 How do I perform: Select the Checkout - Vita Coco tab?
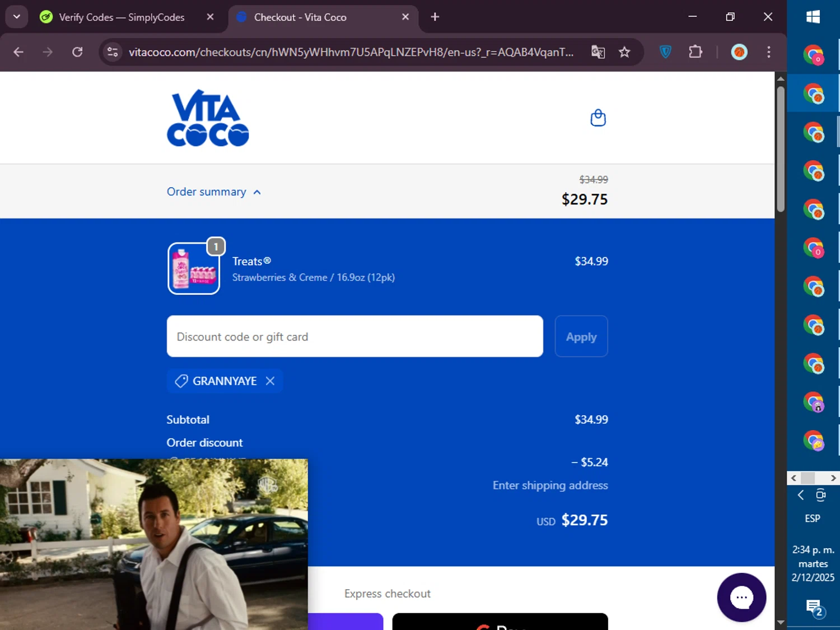click(x=323, y=17)
